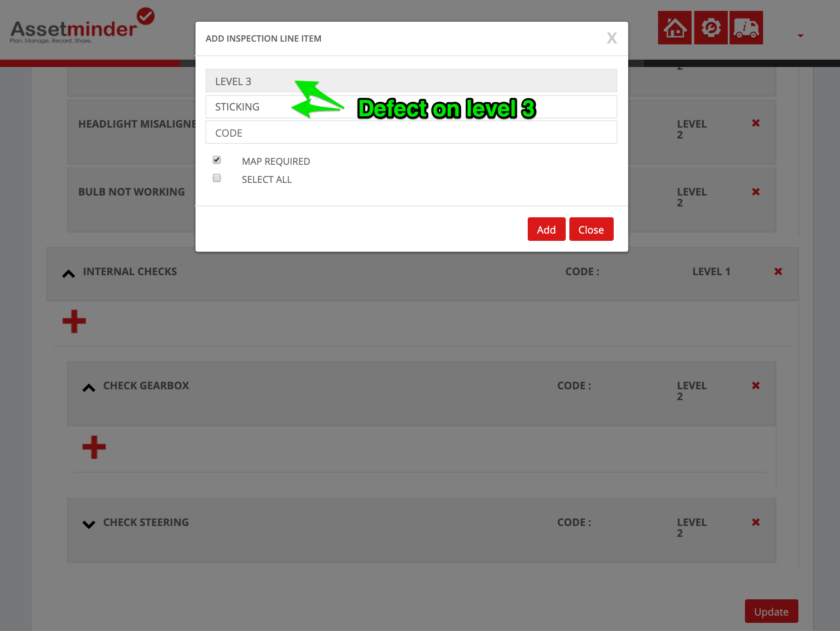
Task: Click LEVEL 1 label on INTERNAL CHECKS
Action: tap(711, 272)
